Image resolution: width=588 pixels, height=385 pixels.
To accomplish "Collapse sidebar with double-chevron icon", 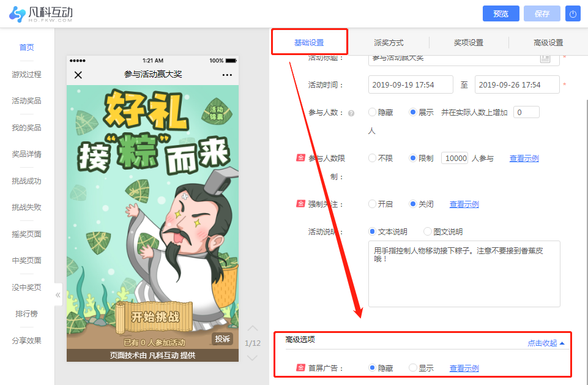I will [x=58, y=294].
